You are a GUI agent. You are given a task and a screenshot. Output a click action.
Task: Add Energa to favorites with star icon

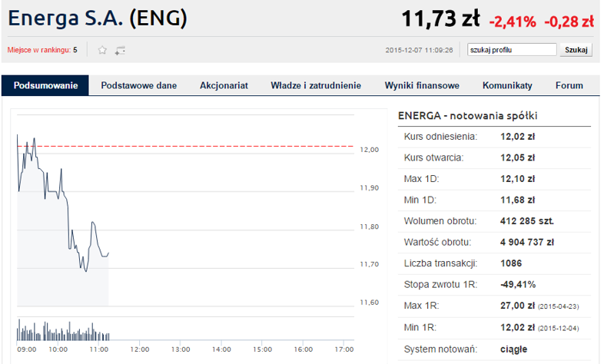click(x=102, y=50)
